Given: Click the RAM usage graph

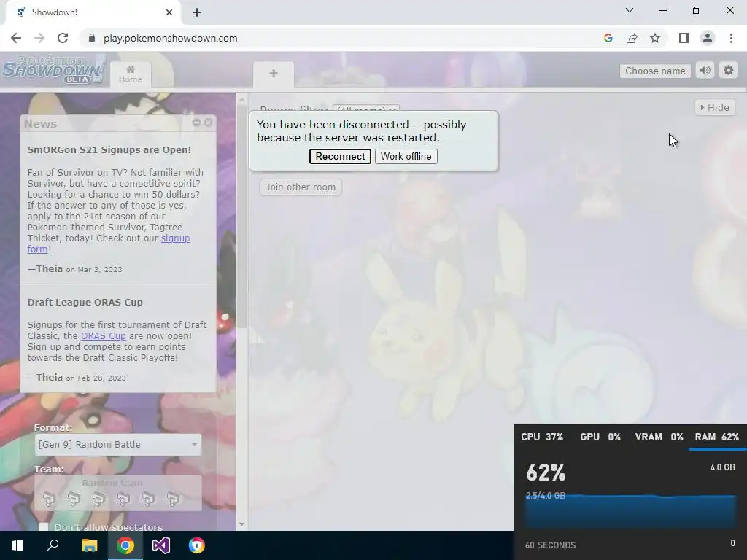Looking at the screenshot, I should pyautogui.click(x=631, y=511).
